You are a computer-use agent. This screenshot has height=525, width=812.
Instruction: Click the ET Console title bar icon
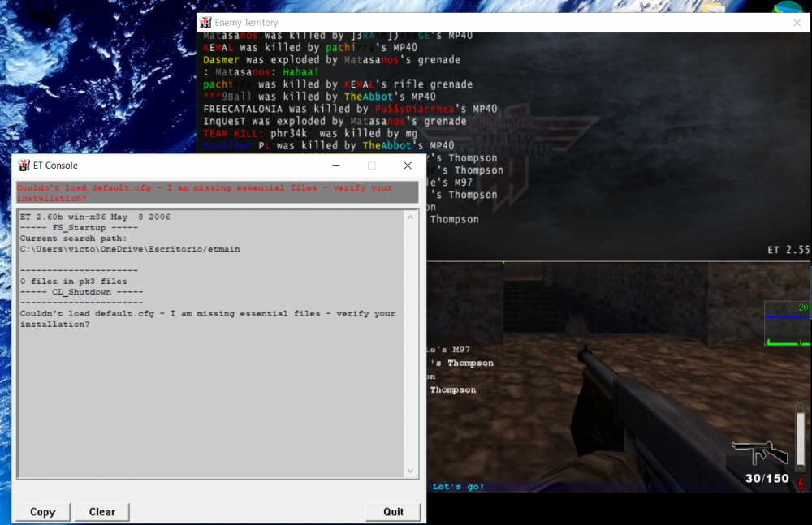(x=24, y=166)
